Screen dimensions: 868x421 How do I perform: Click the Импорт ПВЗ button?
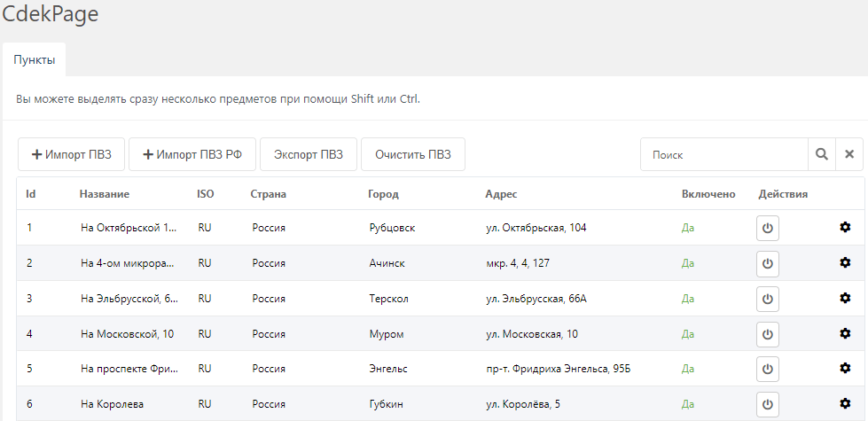[x=72, y=154]
